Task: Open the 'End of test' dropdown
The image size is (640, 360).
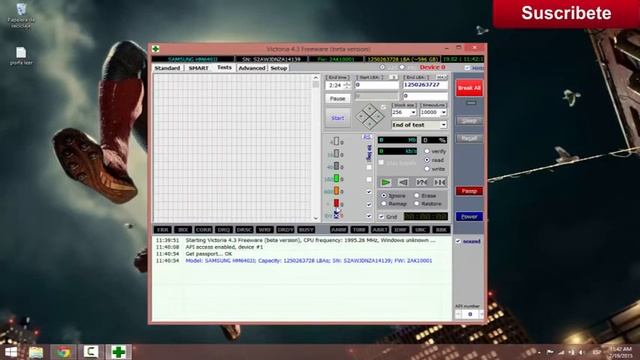Action: [444, 125]
